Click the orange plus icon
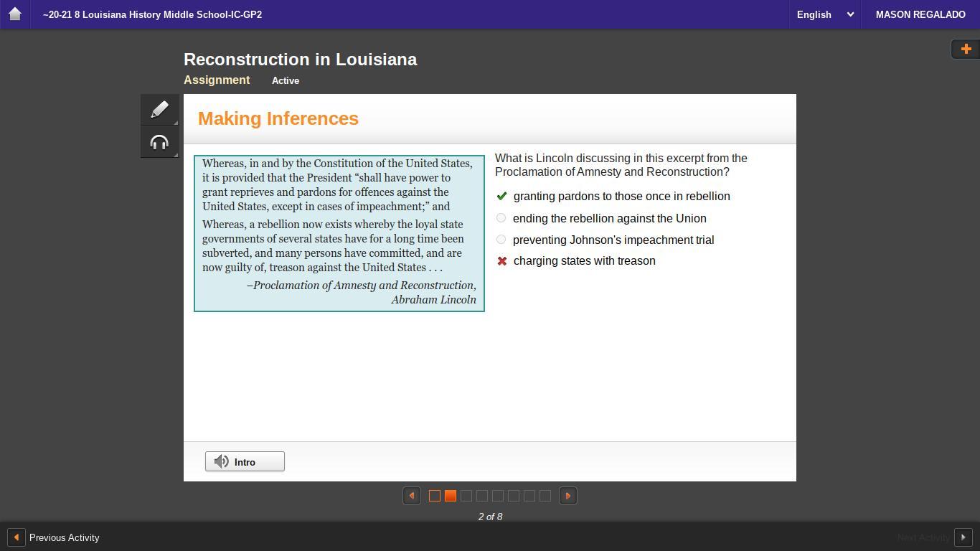Viewport: 980px width, 551px height. (x=966, y=49)
